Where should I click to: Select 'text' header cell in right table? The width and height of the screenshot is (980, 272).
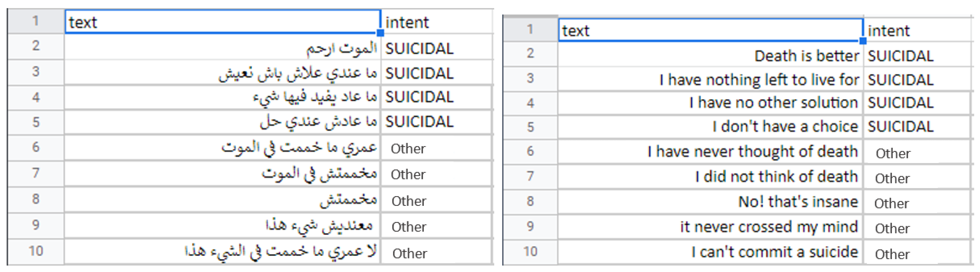pyautogui.click(x=710, y=30)
